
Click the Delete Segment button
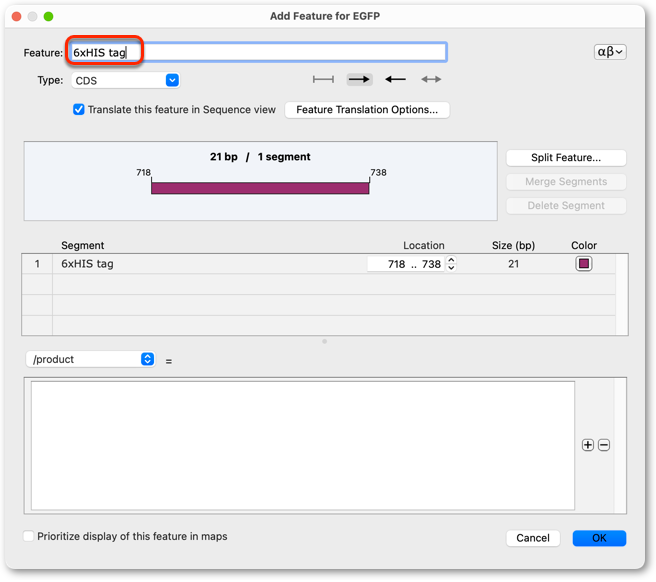[566, 205]
